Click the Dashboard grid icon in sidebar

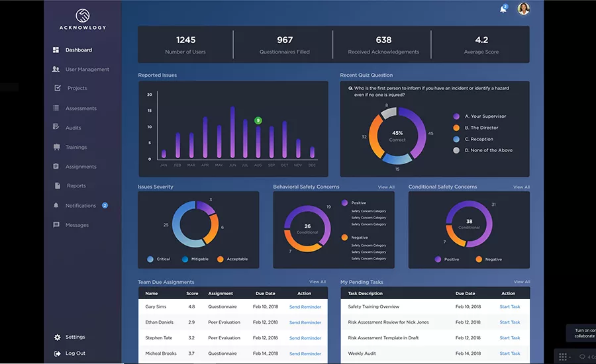click(x=56, y=50)
